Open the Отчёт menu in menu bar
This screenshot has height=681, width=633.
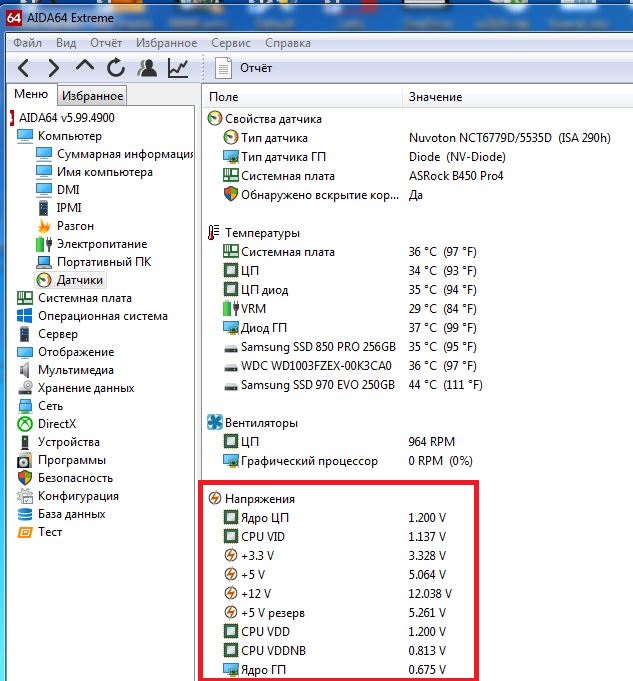(x=106, y=43)
